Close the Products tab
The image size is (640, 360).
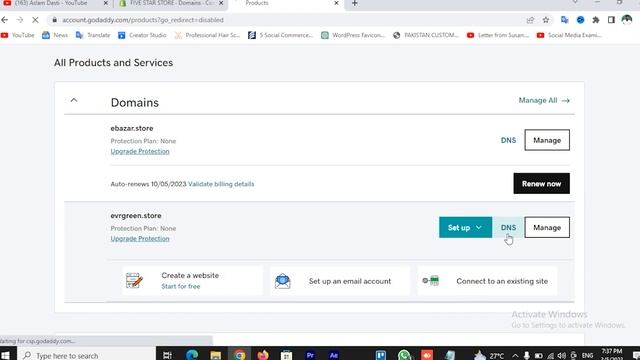(x=336, y=3)
